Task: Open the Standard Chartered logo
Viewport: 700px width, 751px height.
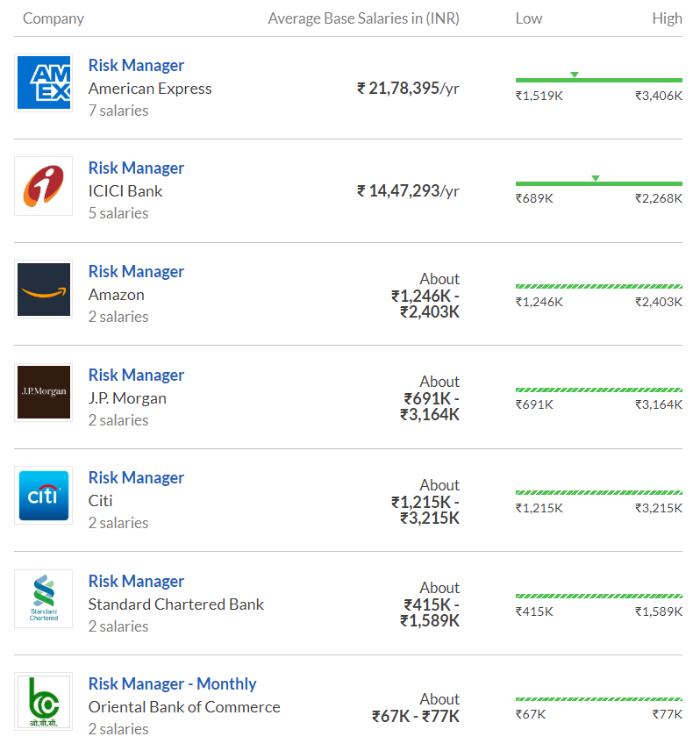Action: [x=44, y=598]
